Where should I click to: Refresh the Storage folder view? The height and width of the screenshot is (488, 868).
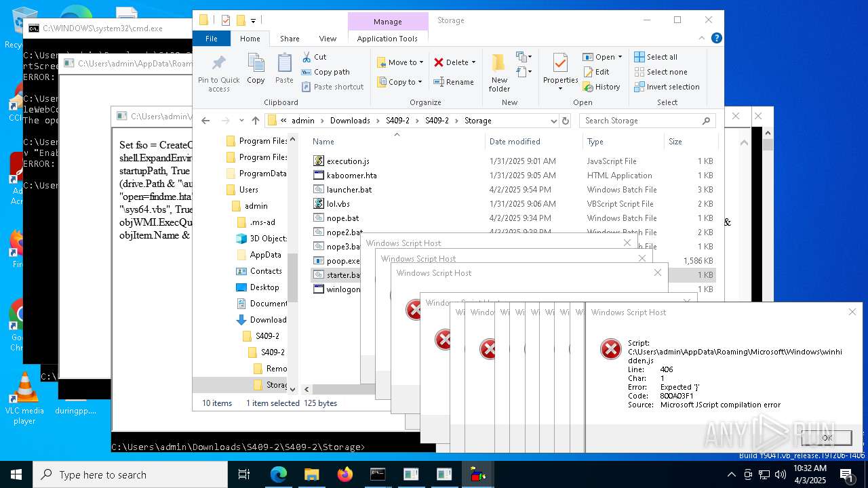click(566, 121)
